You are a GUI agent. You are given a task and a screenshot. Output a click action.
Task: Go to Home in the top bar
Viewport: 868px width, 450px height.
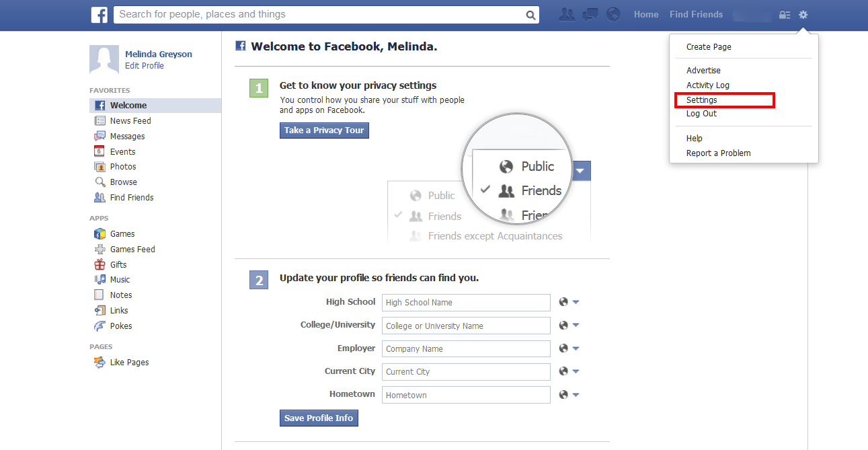[646, 15]
